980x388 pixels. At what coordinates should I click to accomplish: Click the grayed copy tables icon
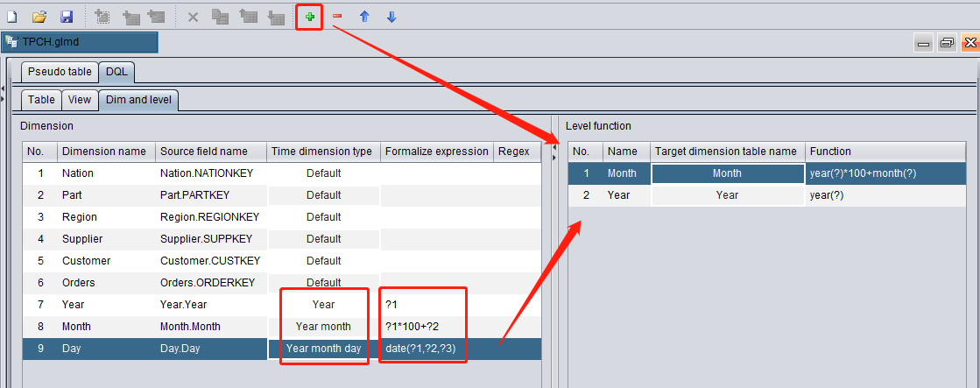click(x=220, y=18)
